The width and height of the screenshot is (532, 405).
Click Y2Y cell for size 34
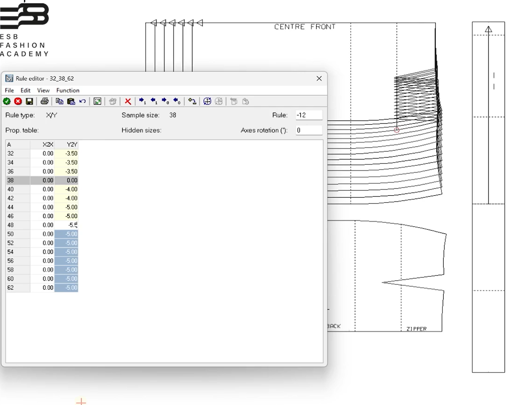click(66, 162)
